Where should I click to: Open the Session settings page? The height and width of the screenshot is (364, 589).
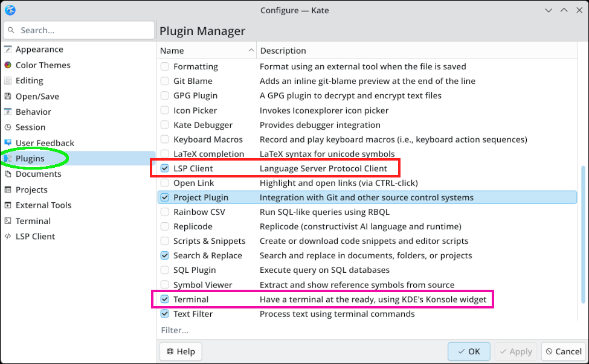(79, 127)
